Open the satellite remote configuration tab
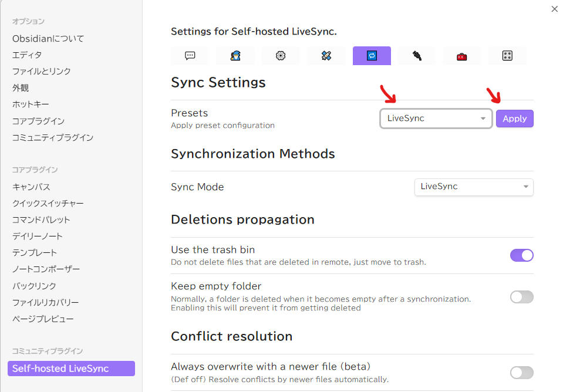 [x=326, y=56]
